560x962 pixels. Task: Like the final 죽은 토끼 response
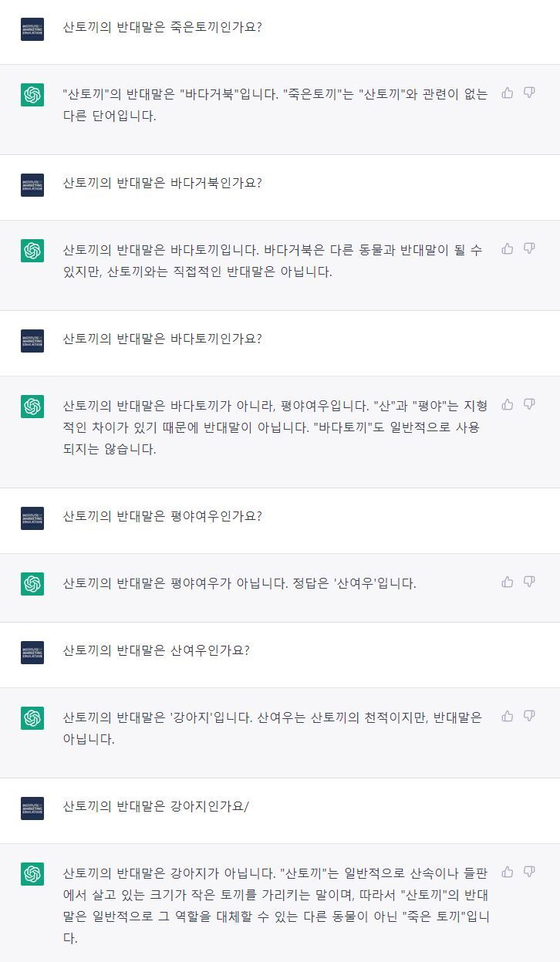[x=508, y=872]
